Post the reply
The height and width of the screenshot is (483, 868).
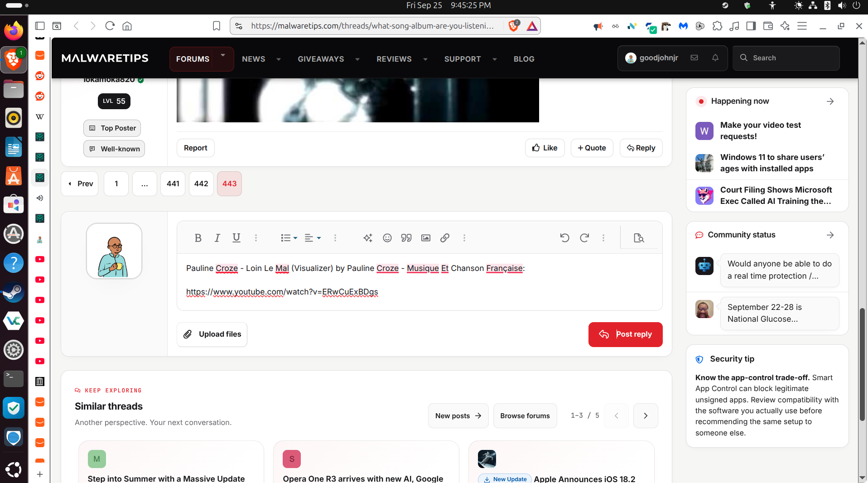pyautogui.click(x=625, y=334)
